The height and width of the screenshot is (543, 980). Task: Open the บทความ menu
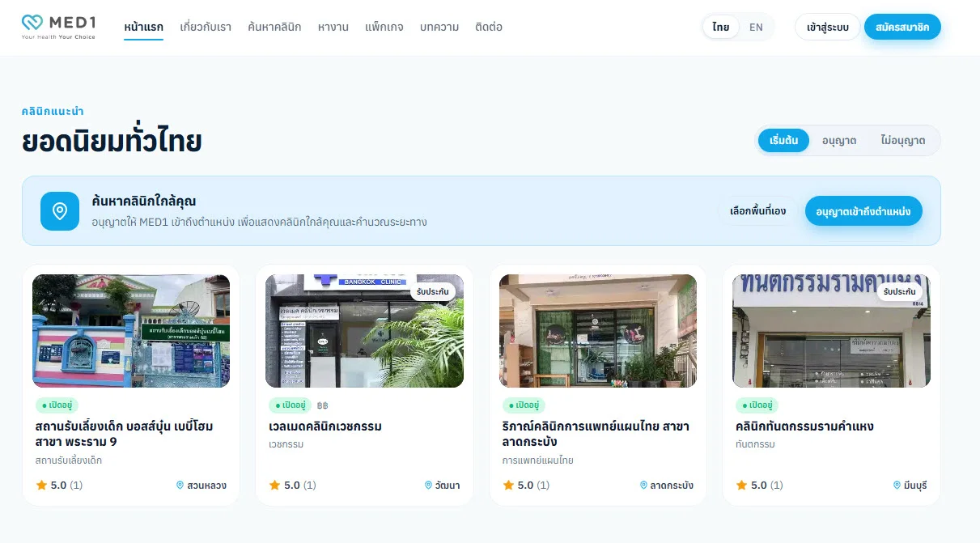(439, 27)
